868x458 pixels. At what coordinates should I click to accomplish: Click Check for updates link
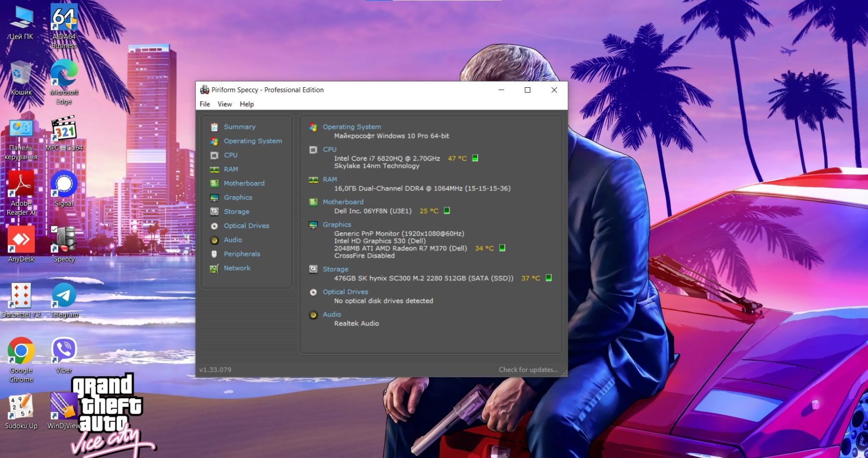(x=528, y=370)
